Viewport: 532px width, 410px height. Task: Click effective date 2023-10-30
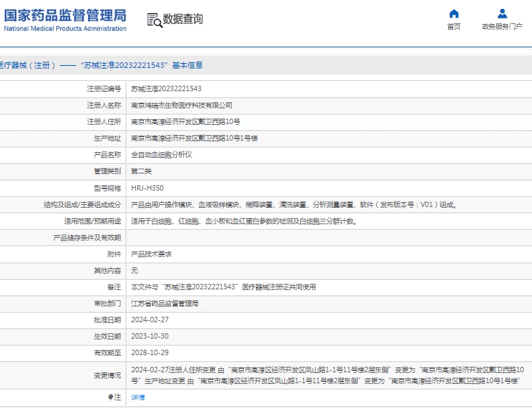click(x=150, y=336)
